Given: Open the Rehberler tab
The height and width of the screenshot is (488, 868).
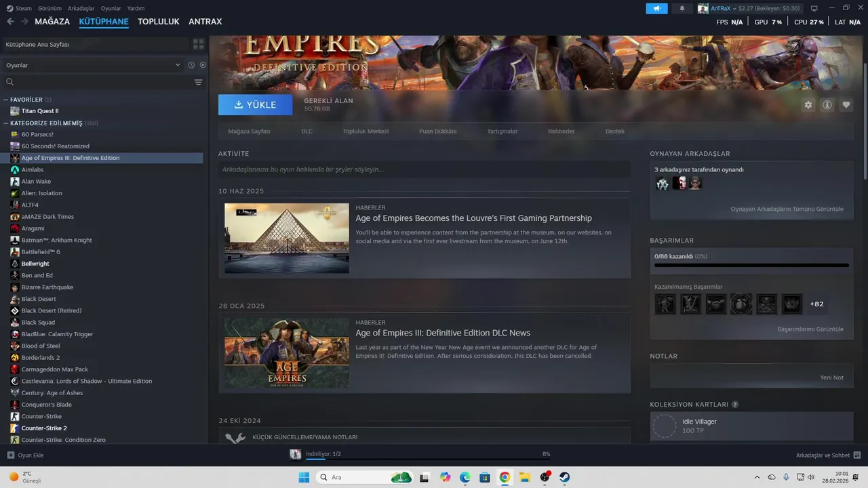Looking at the screenshot, I should click(x=561, y=131).
